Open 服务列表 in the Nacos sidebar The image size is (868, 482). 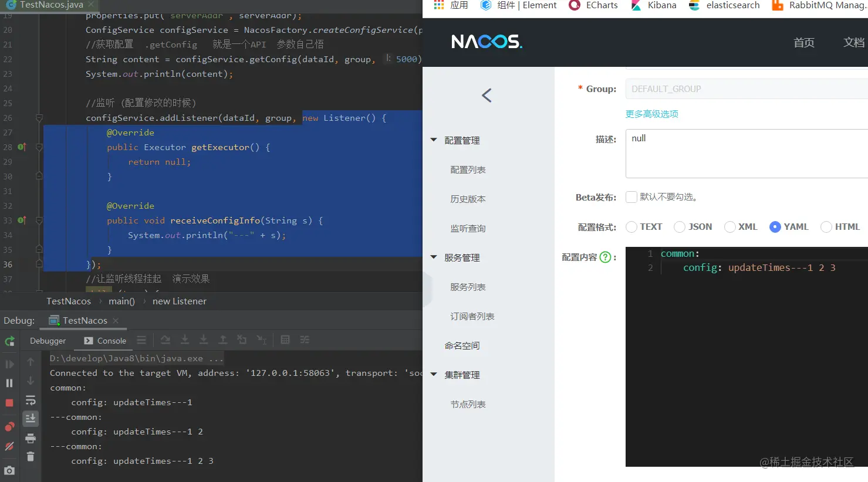pyautogui.click(x=468, y=287)
